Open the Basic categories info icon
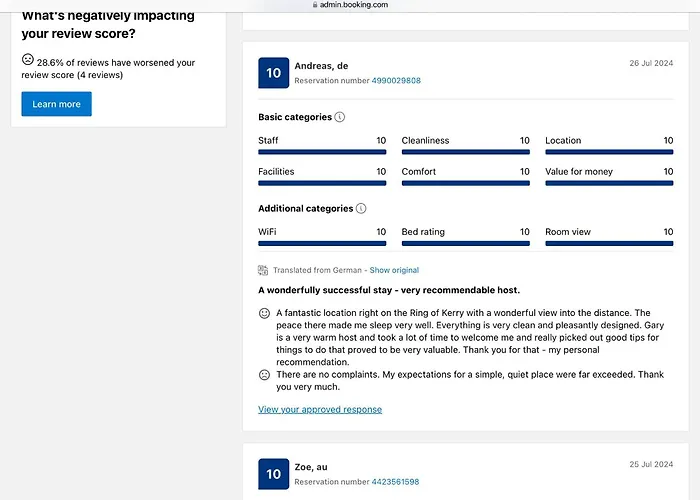The image size is (700, 500). tap(340, 117)
